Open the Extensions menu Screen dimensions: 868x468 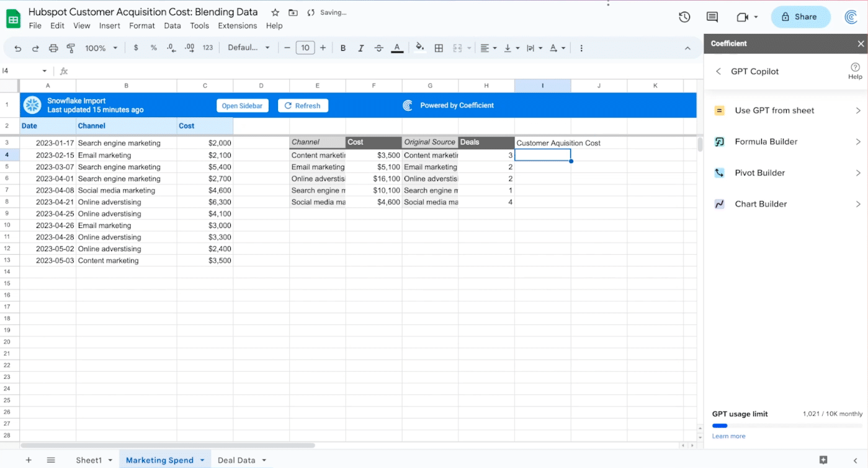click(x=238, y=25)
